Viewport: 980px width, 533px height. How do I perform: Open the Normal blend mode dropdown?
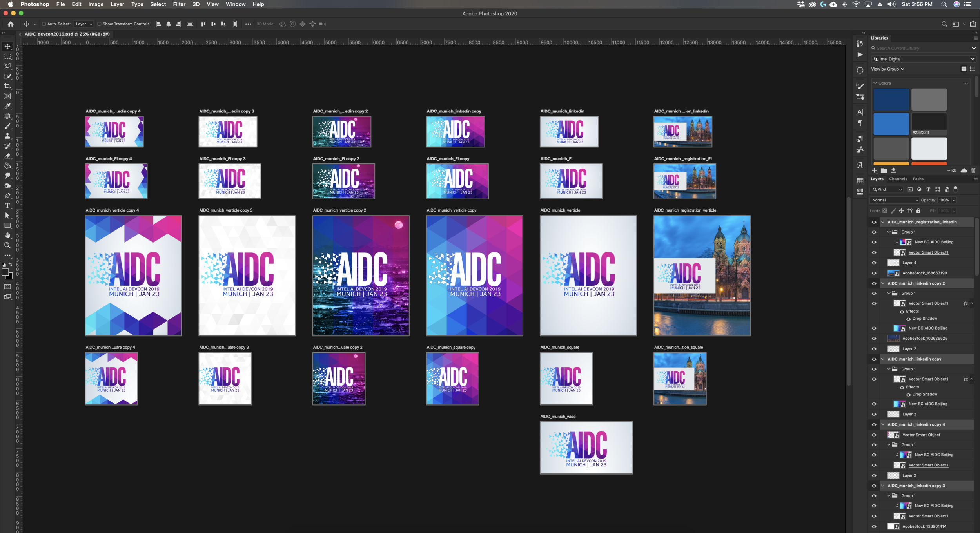894,200
